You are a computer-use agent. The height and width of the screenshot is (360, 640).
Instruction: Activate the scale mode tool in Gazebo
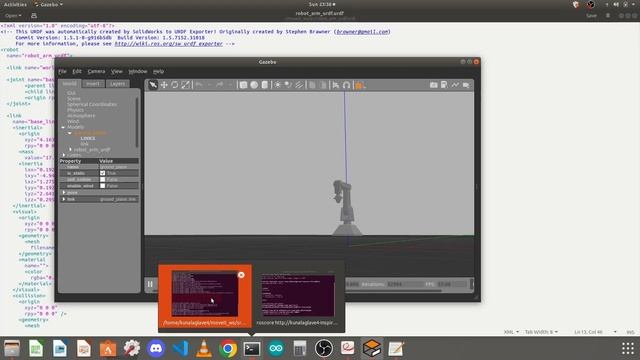[x=186, y=85]
